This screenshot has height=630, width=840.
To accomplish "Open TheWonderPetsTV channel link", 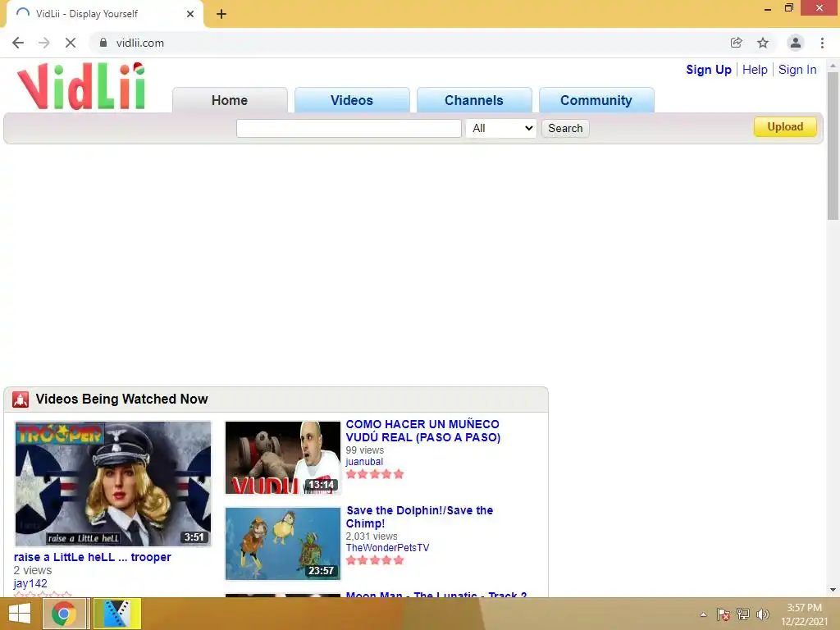I will click(x=387, y=547).
